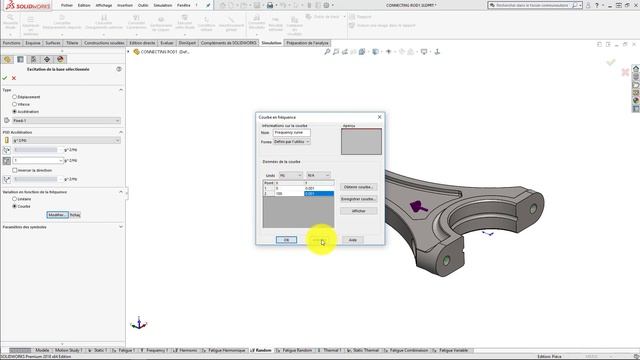This screenshot has width=640, height=360.
Task: Collapse the PSD Accélération section
Action: pyautogui.click(x=121, y=132)
